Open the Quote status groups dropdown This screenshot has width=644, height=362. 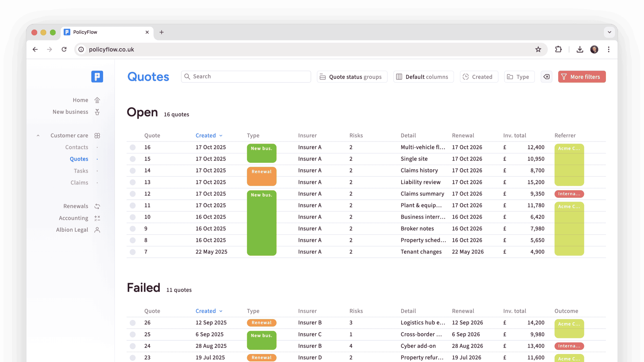(x=352, y=77)
